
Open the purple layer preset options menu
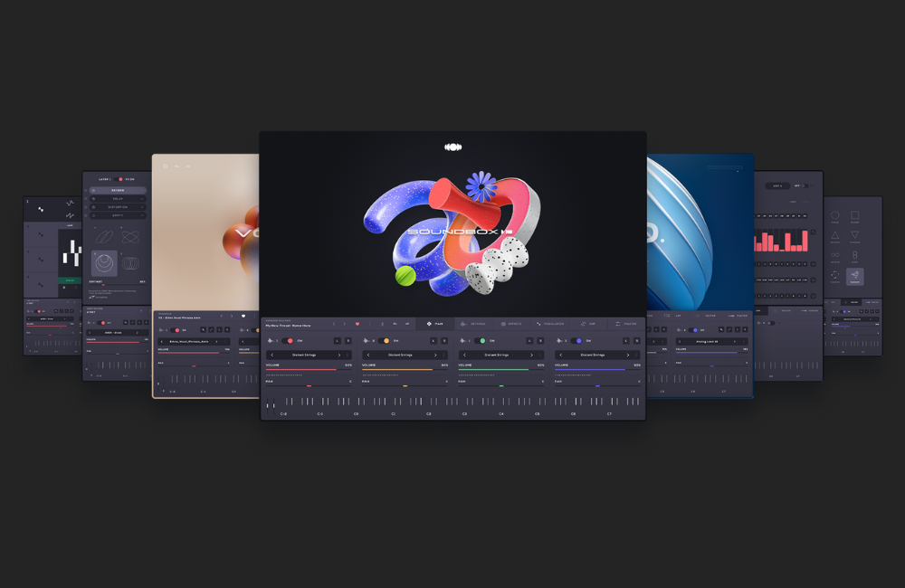[x=636, y=355]
